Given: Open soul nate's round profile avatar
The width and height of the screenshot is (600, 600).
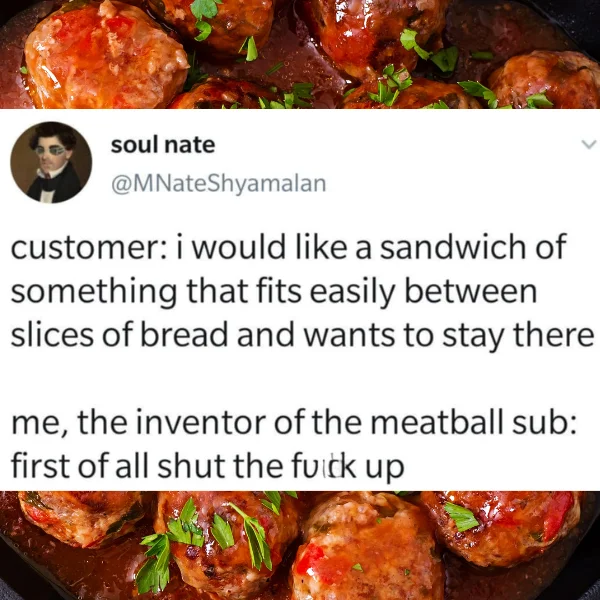Looking at the screenshot, I should [51, 162].
